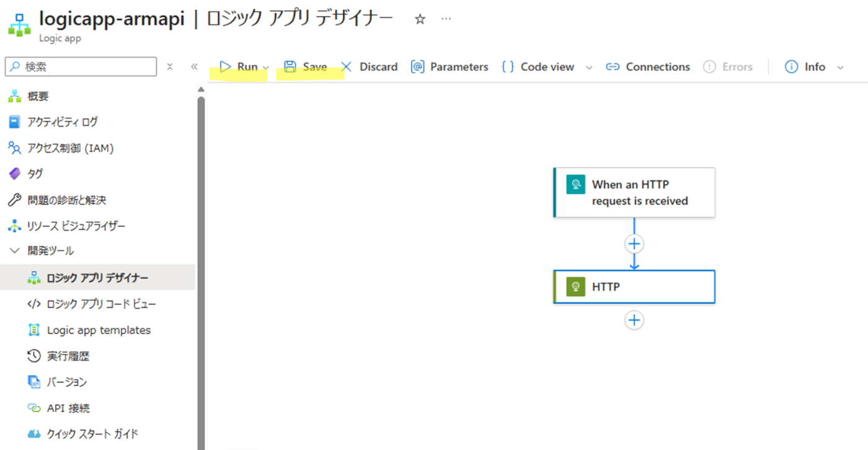The image size is (868, 450).
Task: Switch to Code view
Action: coord(538,67)
